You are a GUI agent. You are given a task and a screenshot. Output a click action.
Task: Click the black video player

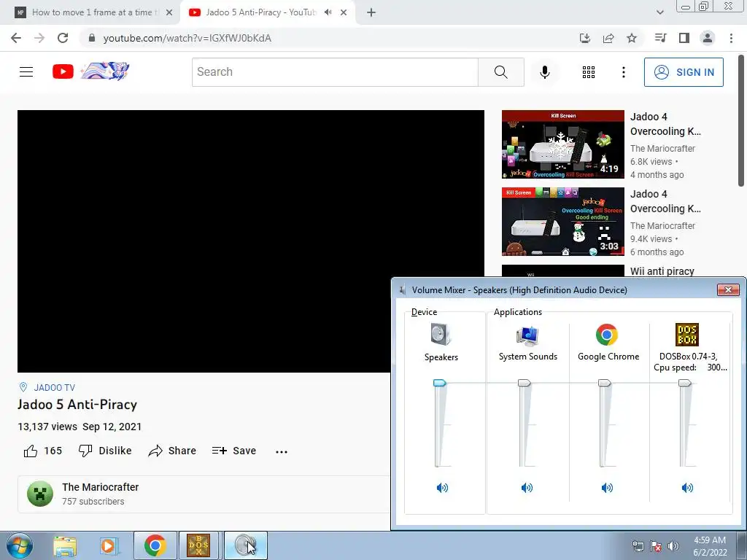coord(251,241)
